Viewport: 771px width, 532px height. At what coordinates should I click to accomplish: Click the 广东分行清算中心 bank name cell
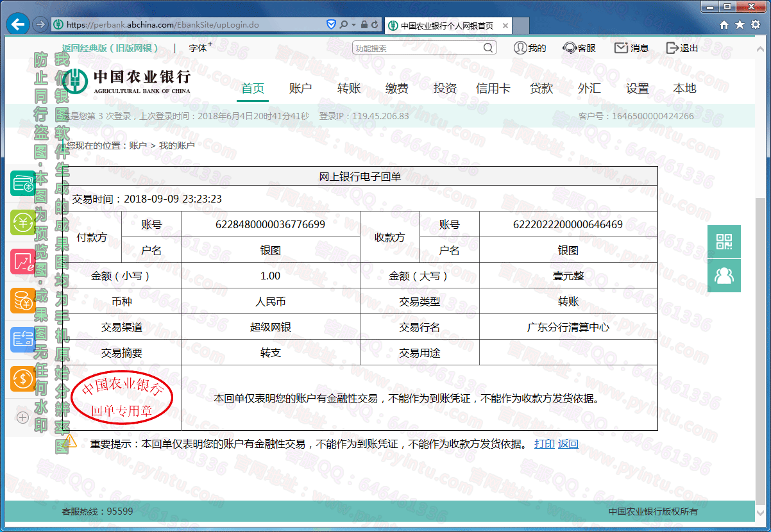pyautogui.click(x=568, y=327)
